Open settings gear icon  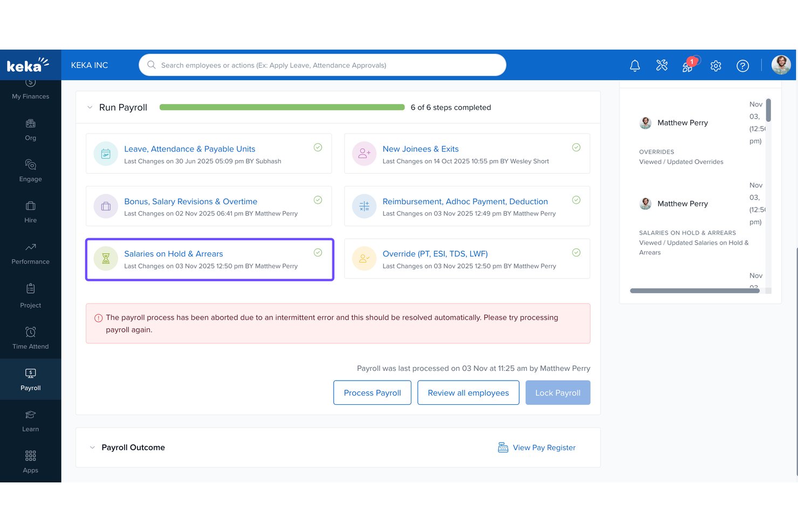tap(716, 66)
